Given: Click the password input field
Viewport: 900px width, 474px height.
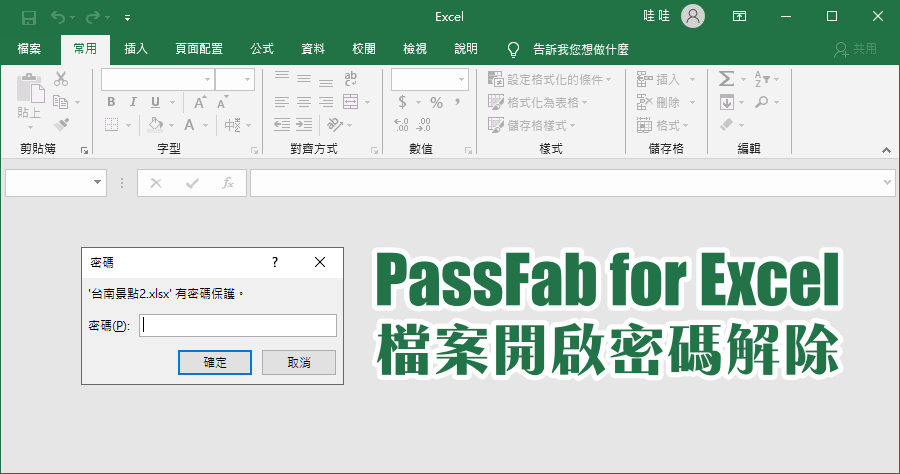Looking at the screenshot, I should click(x=238, y=325).
